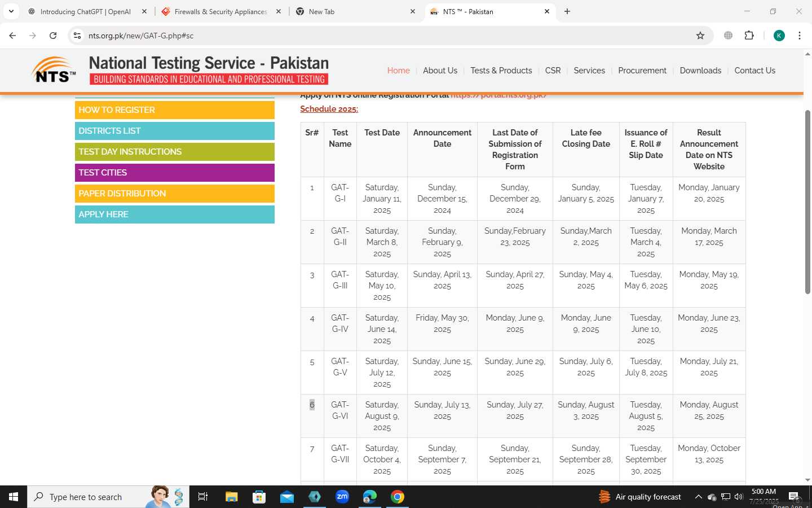Click the globe icon beside the bookmark star
Viewport: 812px width, 508px height.
729,36
